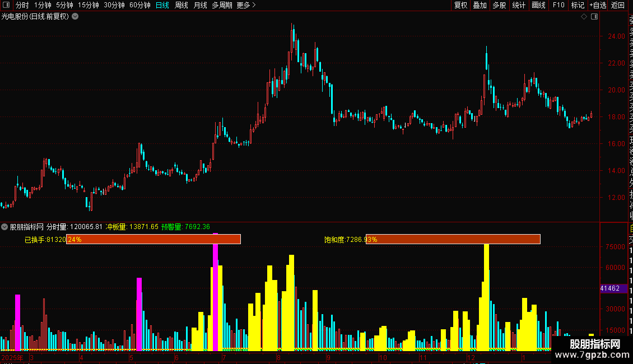Screen dimensions: 633x364
Task: Click the 叠加 overlay button
Action: tap(480, 5)
